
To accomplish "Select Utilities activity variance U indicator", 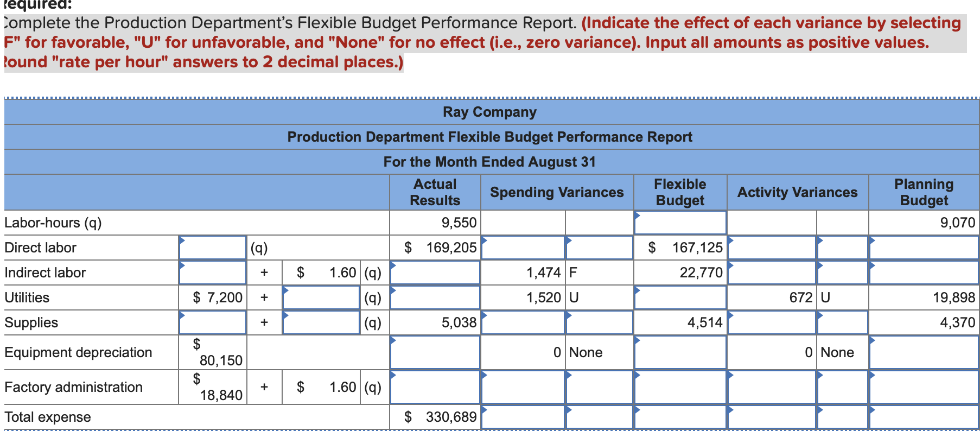I will click(x=843, y=297).
